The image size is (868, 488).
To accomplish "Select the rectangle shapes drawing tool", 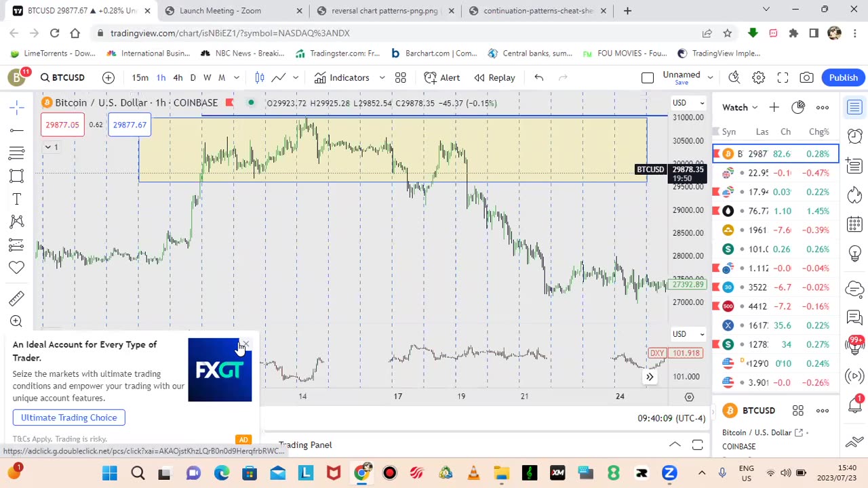I will 17,176.
